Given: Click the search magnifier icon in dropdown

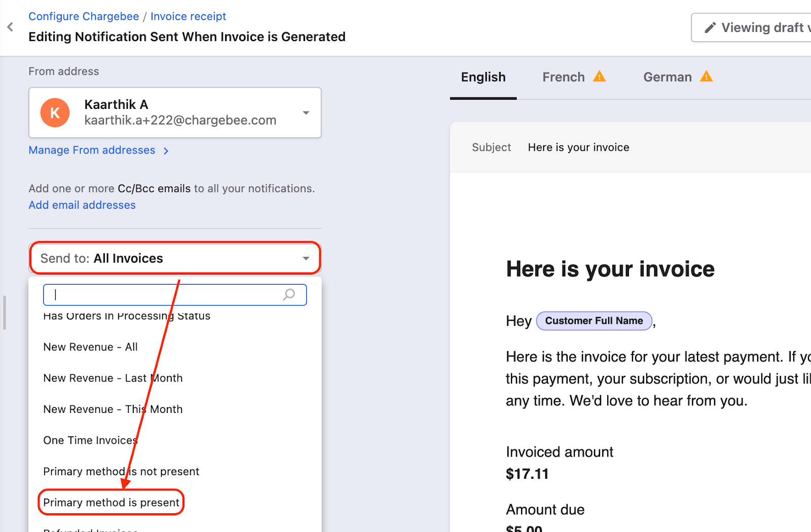Looking at the screenshot, I should click(289, 294).
